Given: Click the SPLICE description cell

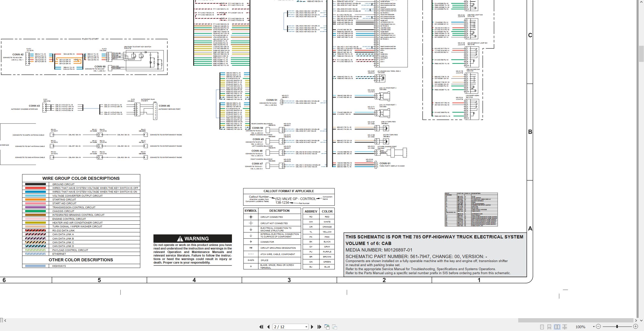Looking at the screenshot, I should (279, 260).
